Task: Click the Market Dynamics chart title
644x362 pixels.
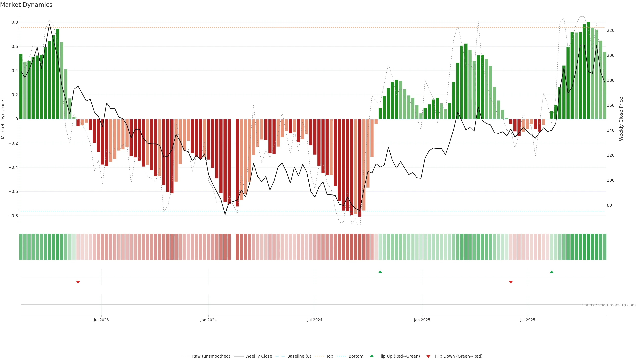Action: click(26, 5)
